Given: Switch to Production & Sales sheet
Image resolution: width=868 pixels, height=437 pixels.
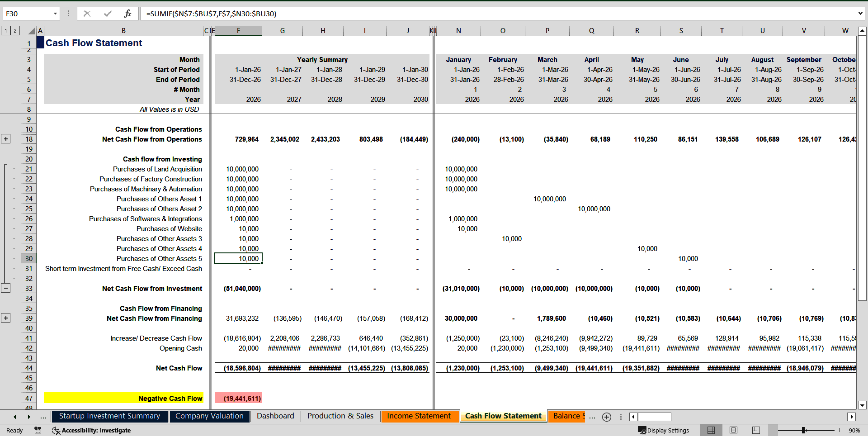Looking at the screenshot, I should [340, 416].
